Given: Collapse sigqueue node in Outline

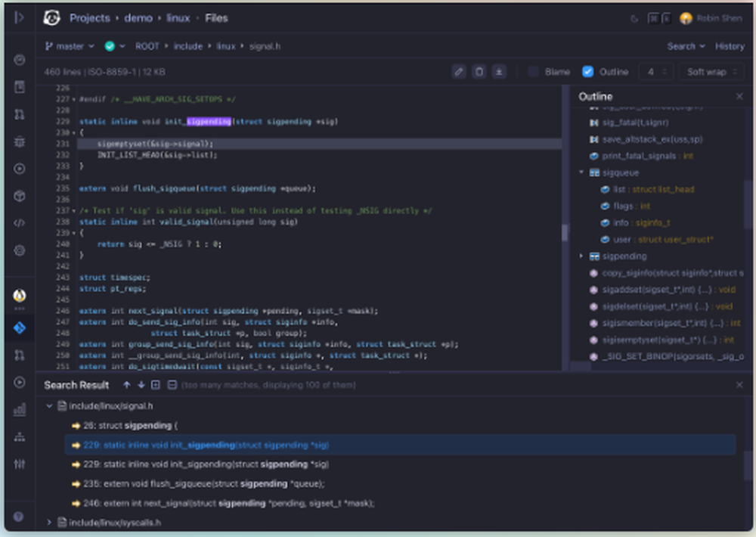Looking at the screenshot, I should (581, 172).
